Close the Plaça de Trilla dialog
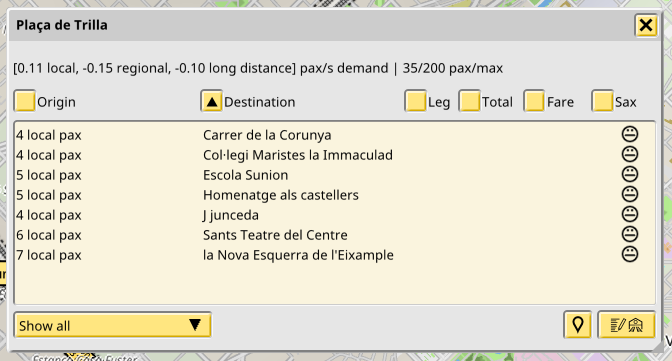672x361 pixels. coord(646,25)
